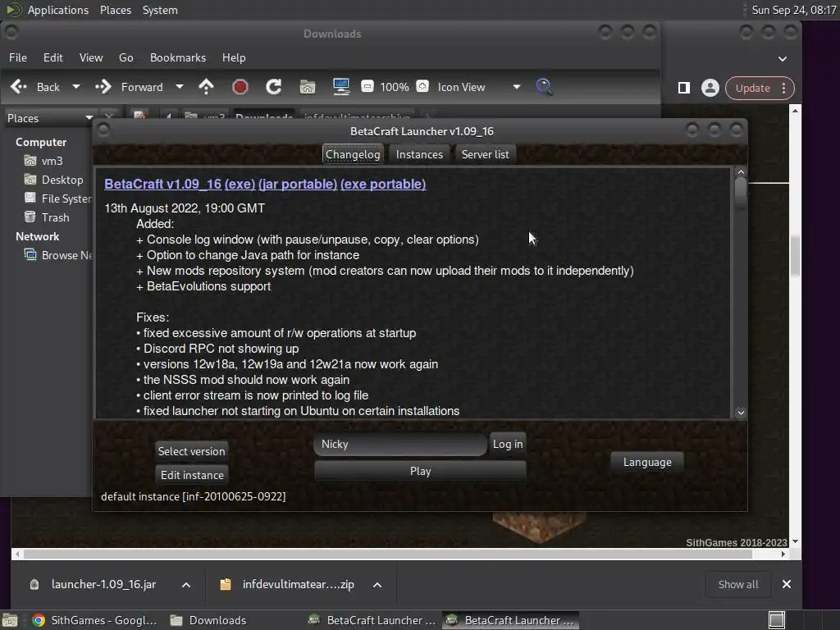Open the Applications panel menu
The height and width of the screenshot is (630, 840).
point(58,10)
